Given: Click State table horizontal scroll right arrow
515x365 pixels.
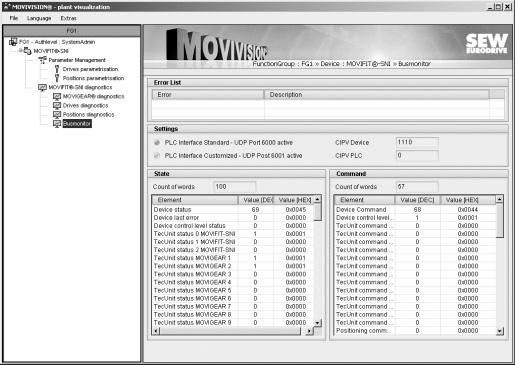Looking at the screenshot, I should point(310,331).
